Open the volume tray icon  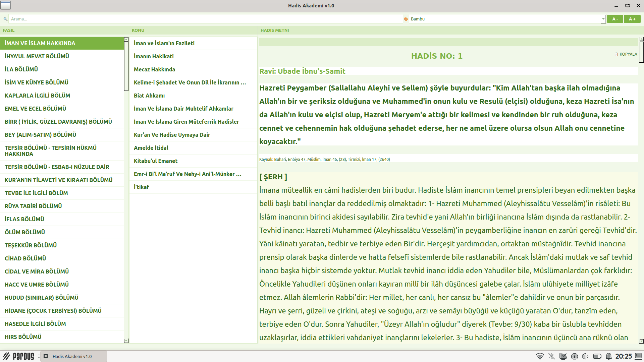pyautogui.click(x=585, y=356)
